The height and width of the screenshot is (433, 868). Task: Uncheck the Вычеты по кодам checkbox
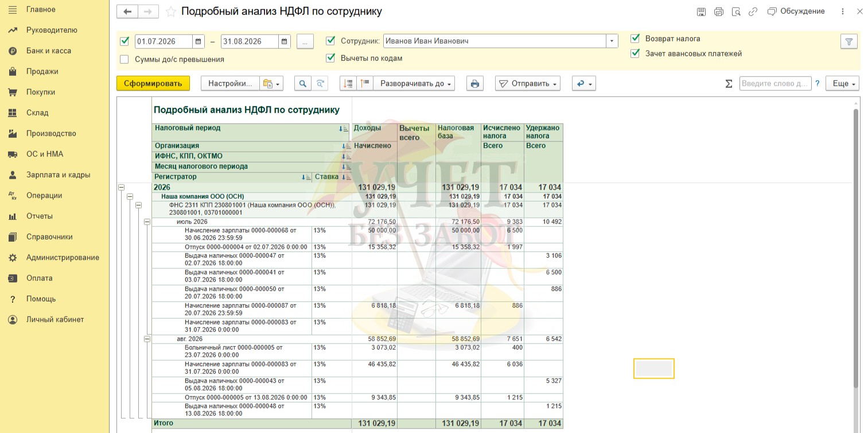pos(330,58)
